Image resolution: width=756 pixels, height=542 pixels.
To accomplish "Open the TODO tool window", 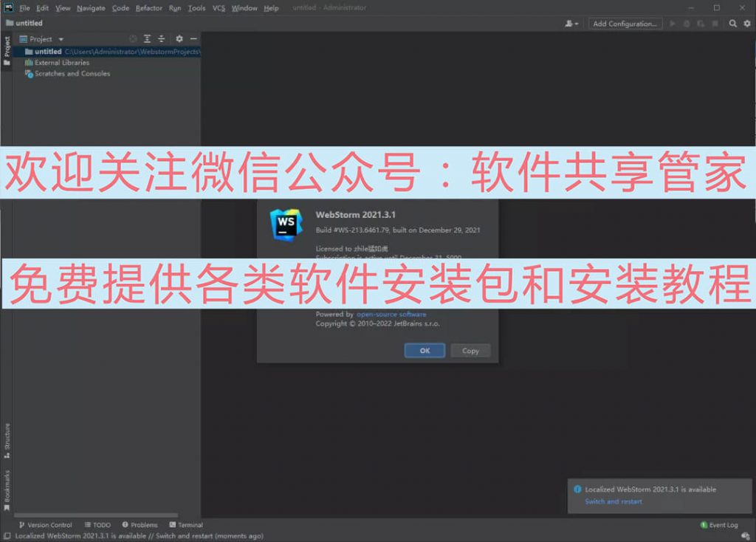I will coord(97,524).
